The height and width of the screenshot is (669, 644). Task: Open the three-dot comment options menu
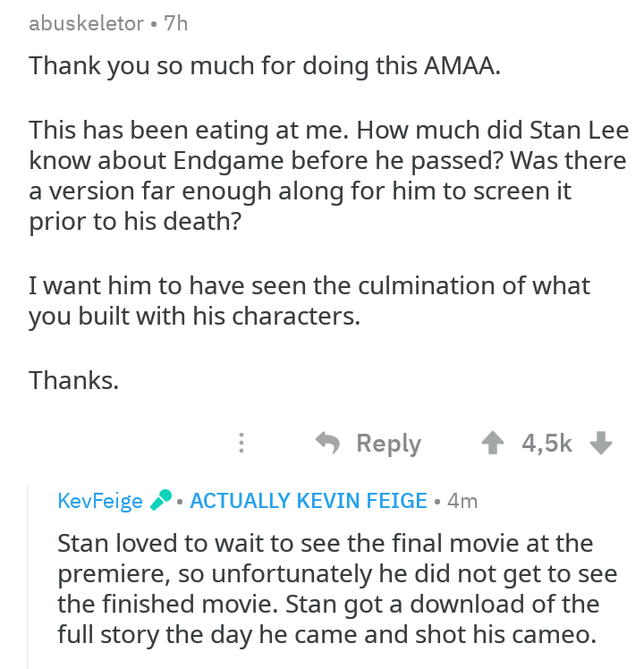[x=240, y=443]
